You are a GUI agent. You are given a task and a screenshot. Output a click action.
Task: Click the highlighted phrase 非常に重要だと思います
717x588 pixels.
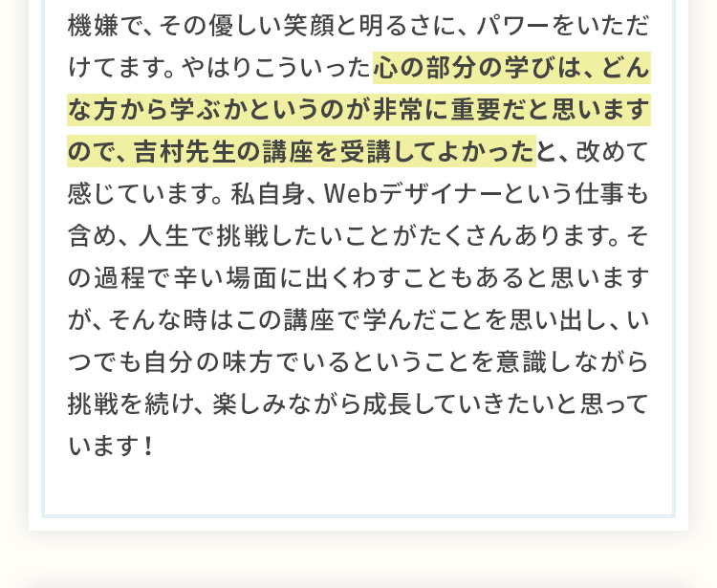511,110
